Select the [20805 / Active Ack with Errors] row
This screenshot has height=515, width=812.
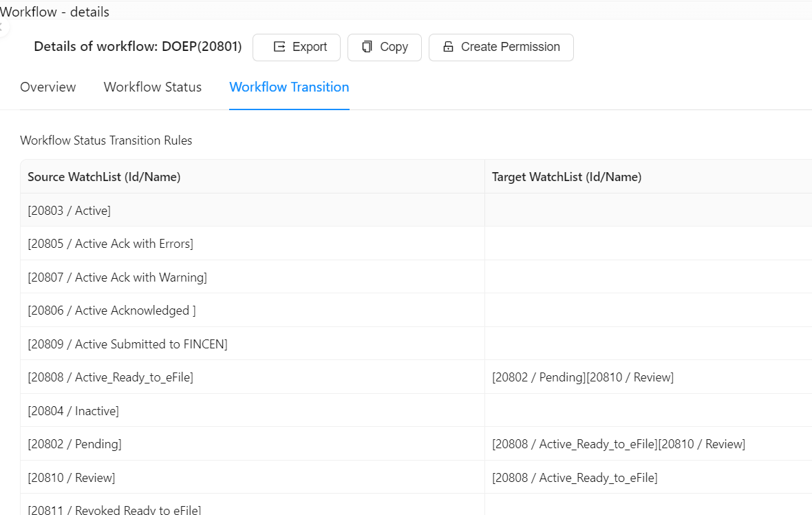416,243
